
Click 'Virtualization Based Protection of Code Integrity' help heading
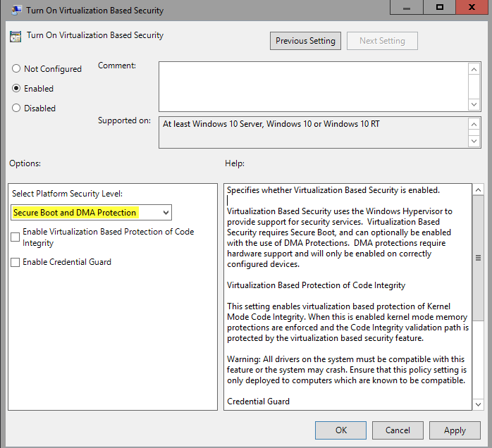pyautogui.click(x=316, y=285)
